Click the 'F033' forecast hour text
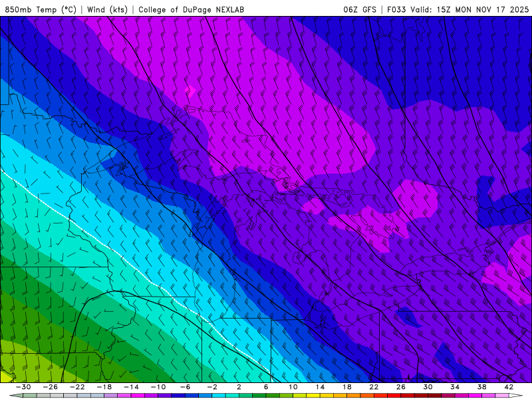This screenshot has height=399, width=532. [x=396, y=9]
